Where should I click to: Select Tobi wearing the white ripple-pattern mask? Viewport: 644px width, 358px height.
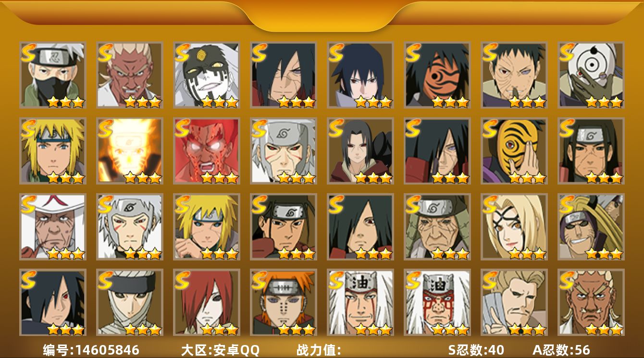(591, 75)
